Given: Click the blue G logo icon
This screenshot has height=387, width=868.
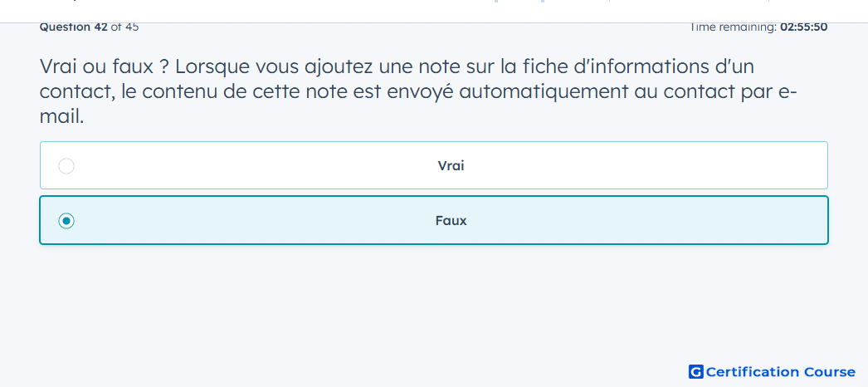Looking at the screenshot, I should [x=696, y=371].
